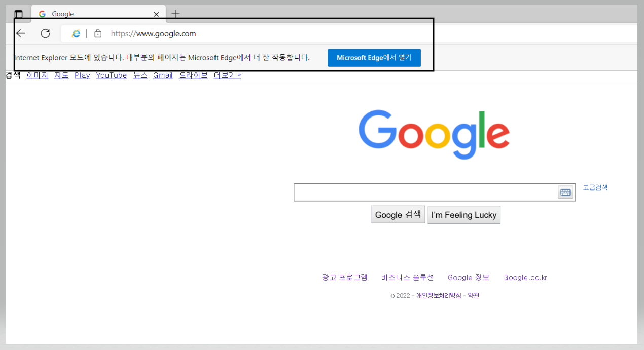The height and width of the screenshot is (350, 644).
Task: Click the I'm Feeling Lucky button
Action: [463, 215]
